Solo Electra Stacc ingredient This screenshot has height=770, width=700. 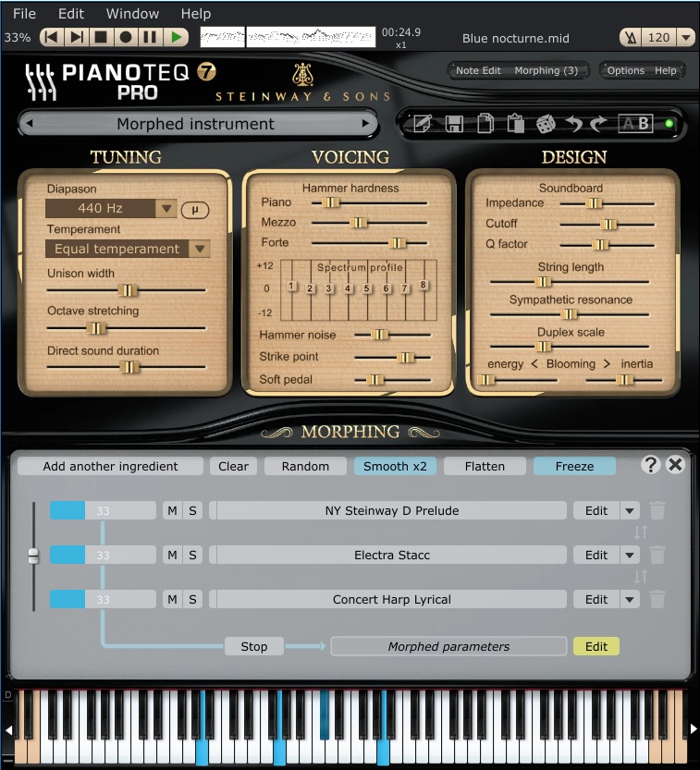192,555
